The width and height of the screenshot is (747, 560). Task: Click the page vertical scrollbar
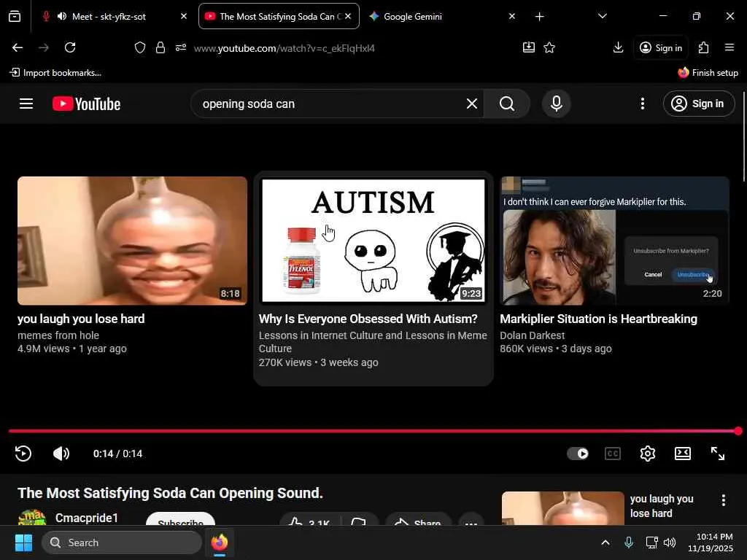coord(744,136)
